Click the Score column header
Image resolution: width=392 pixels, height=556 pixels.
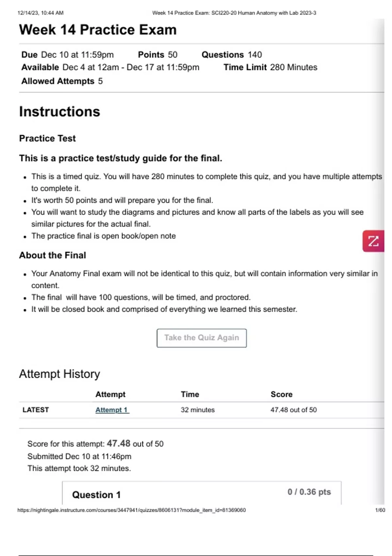pyautogui.click(x=282, y=394)
